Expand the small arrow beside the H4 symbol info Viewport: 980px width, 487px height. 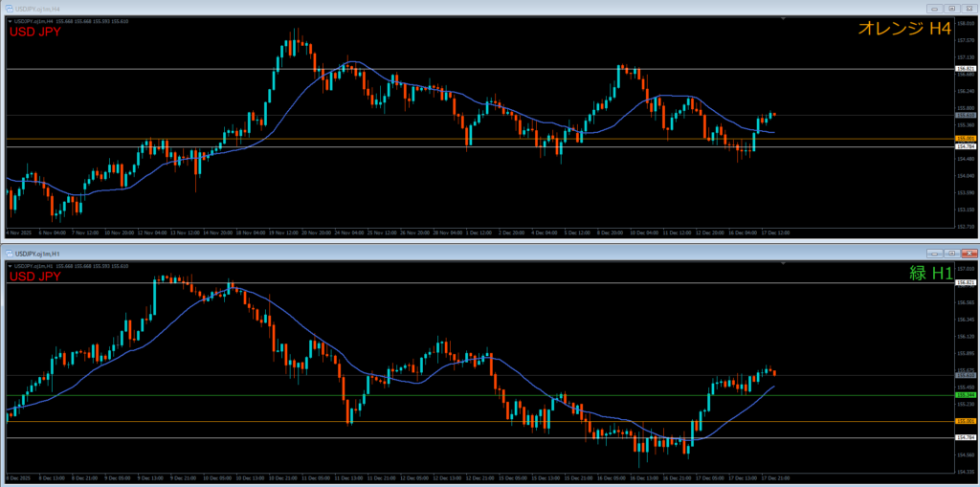point(11,21)
